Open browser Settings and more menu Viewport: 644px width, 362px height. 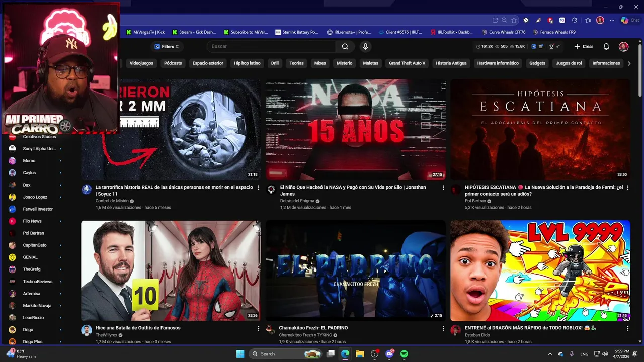(x=612, y=20)
